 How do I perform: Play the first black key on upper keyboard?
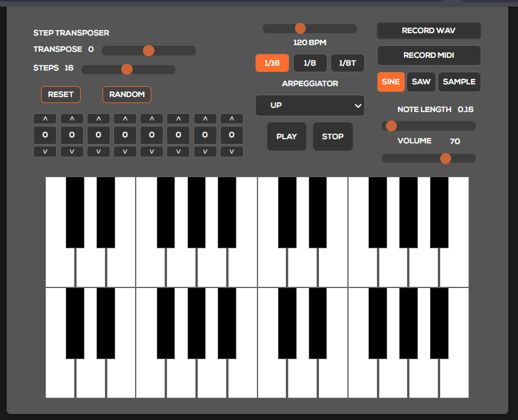pos(75,212)
